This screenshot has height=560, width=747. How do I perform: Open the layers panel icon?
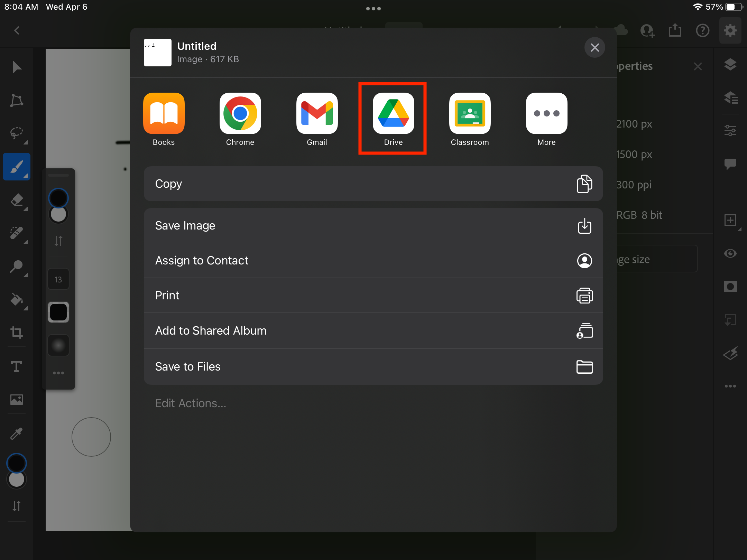[x=730, y=65]
